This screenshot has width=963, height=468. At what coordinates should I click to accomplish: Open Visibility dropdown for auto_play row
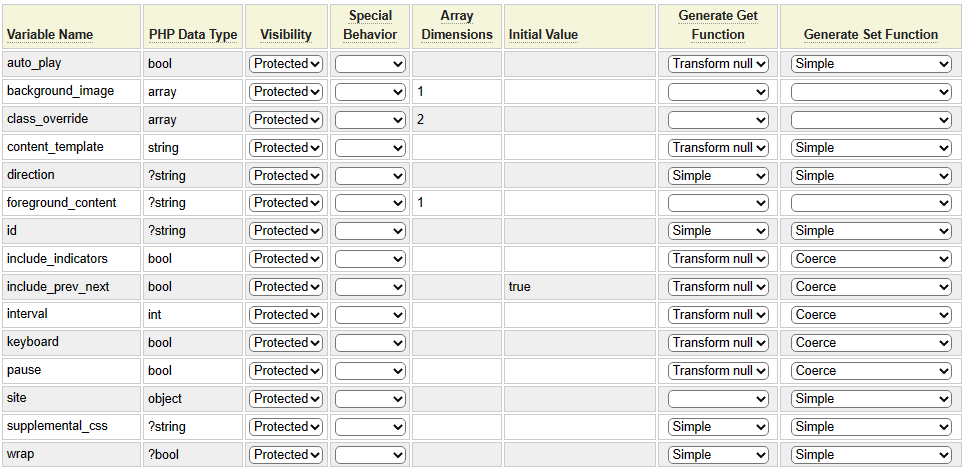pos(286,64)
